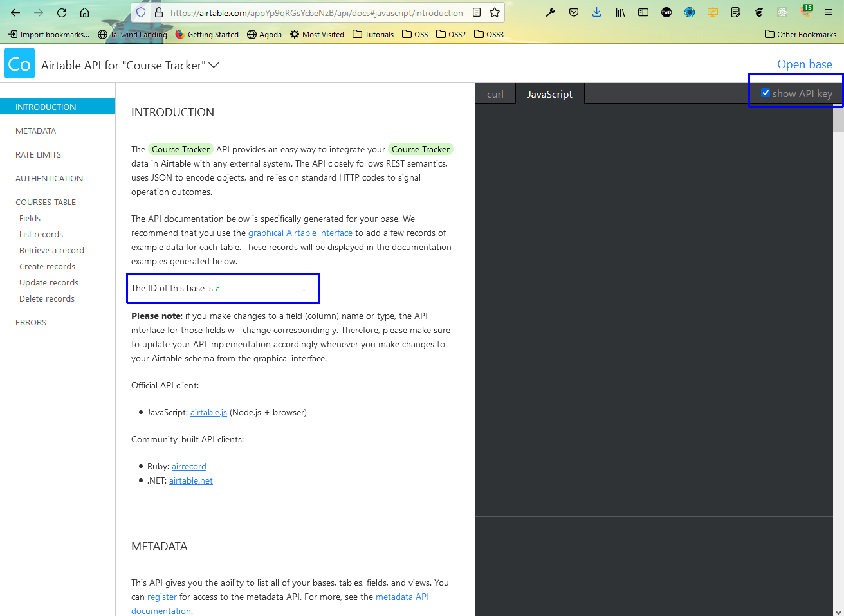Expand the base selector chevron beside Course Tracker
The width and height of the screenshot is (844, 616).
click(x=214, y=65)
